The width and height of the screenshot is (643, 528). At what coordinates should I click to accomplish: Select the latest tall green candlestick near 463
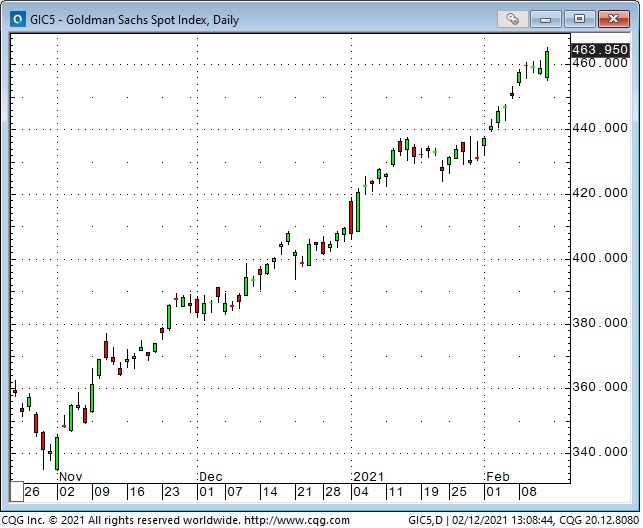point(547,64)
